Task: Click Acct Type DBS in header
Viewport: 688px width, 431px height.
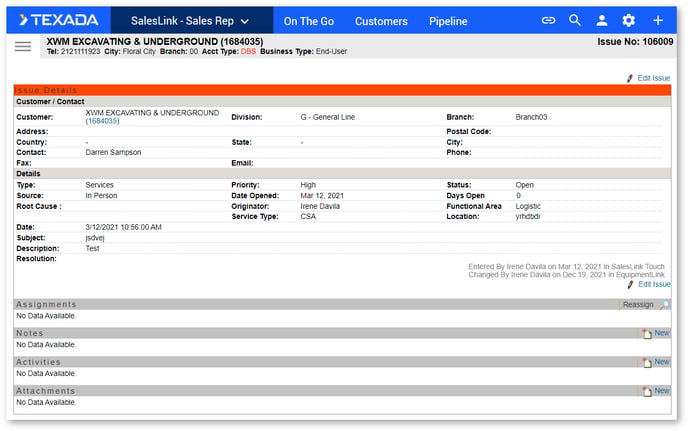Action: click(x=248, y=51)
